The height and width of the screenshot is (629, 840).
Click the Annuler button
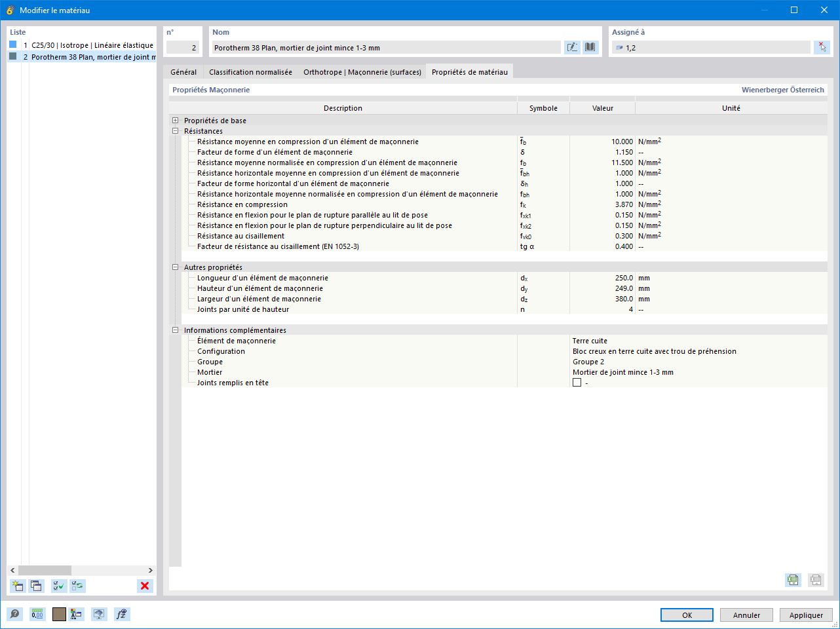coord(746,615)
